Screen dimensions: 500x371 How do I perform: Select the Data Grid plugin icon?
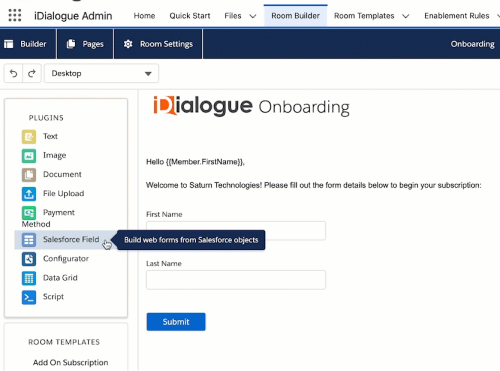click(29, 278)
